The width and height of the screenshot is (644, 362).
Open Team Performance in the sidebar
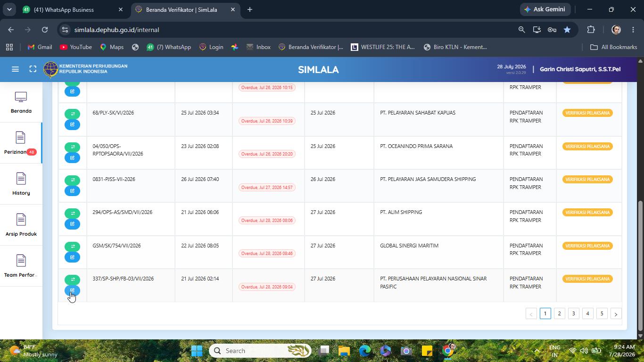coord(21,266)
